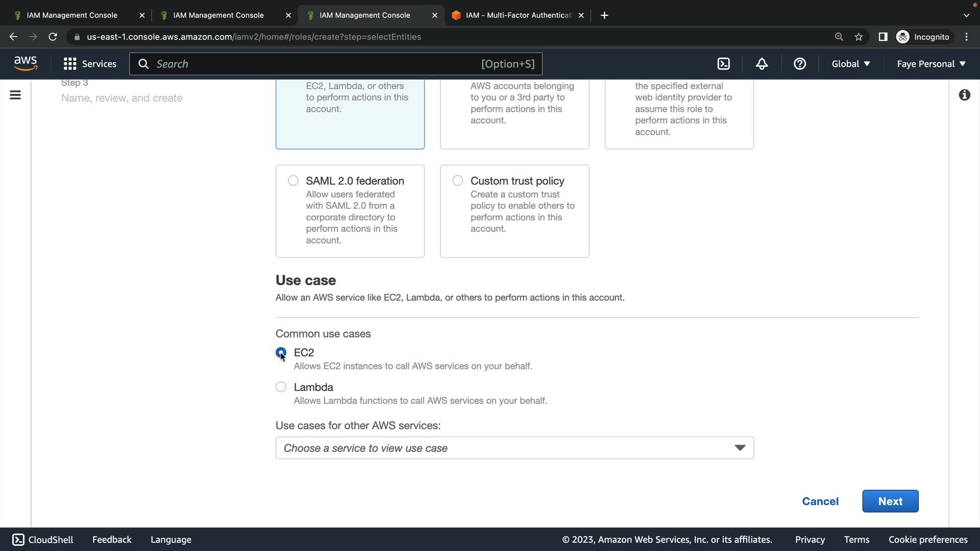This screenshot has height=551, width=980.
Task: Open the notifications bell
Action: click(x=762, y=64)
